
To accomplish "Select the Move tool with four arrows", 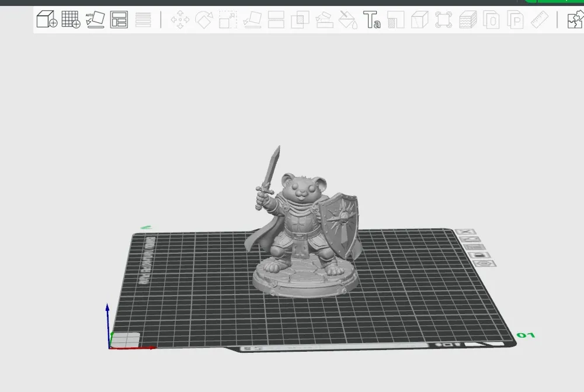I will [180, 19].
